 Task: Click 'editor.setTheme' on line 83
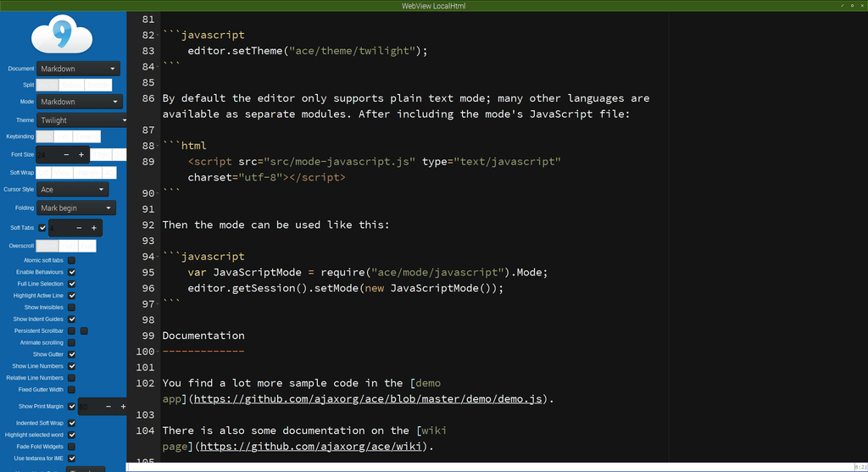pos(236,51)
